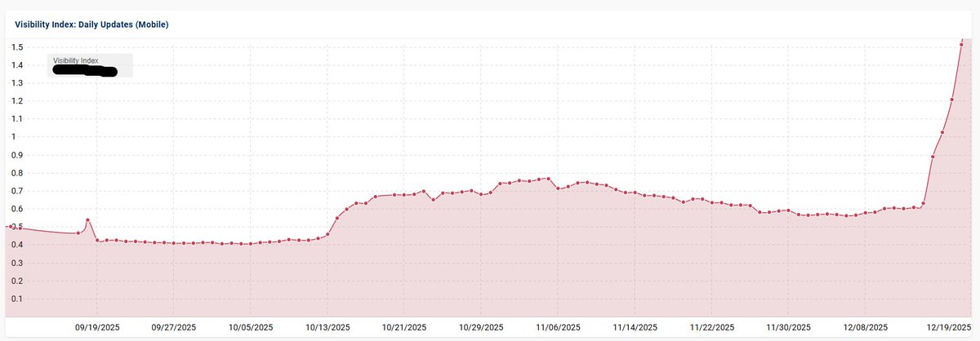Click the 1.4 y-axis value
The width and height of the screenshot is (980, 341).
(x=16, y=65)
